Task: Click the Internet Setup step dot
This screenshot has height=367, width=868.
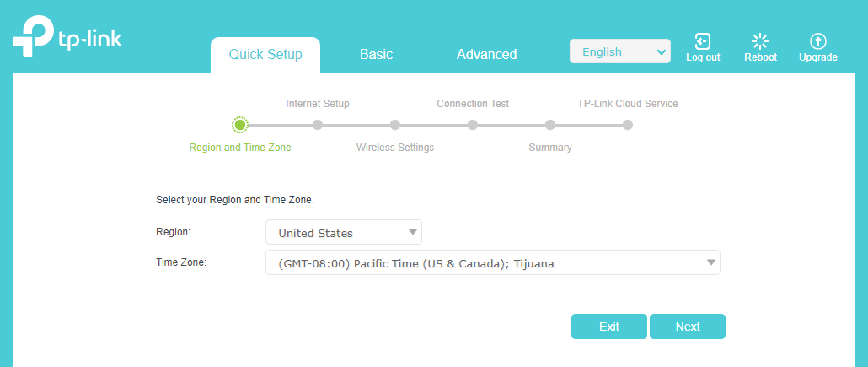Action: click(318, 125)
